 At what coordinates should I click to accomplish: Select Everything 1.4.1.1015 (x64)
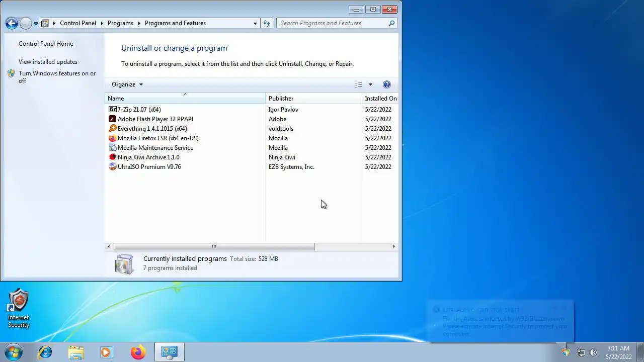pyautogui.click(x=252, y=128)
